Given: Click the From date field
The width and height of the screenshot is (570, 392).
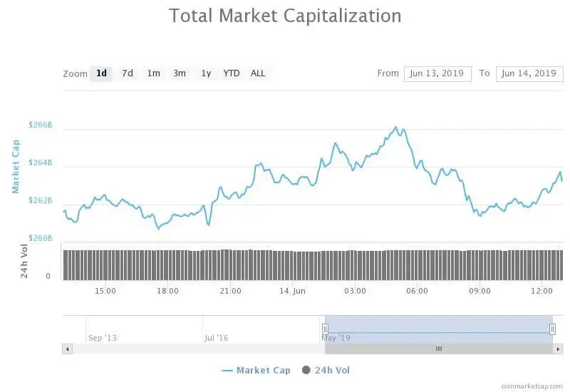Looking at the screenshot, I should [x=437, y=73].
